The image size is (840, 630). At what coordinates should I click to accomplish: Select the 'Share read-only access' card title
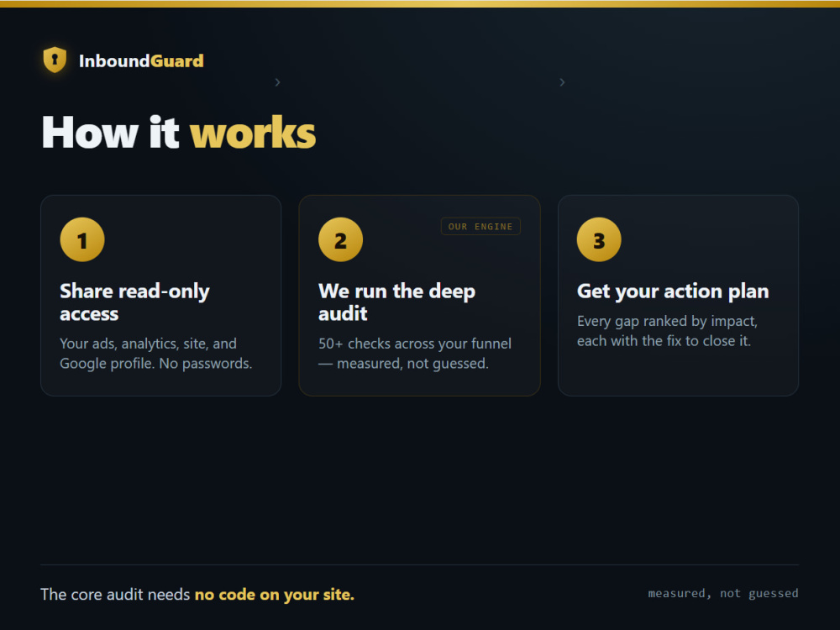(134, 302)
